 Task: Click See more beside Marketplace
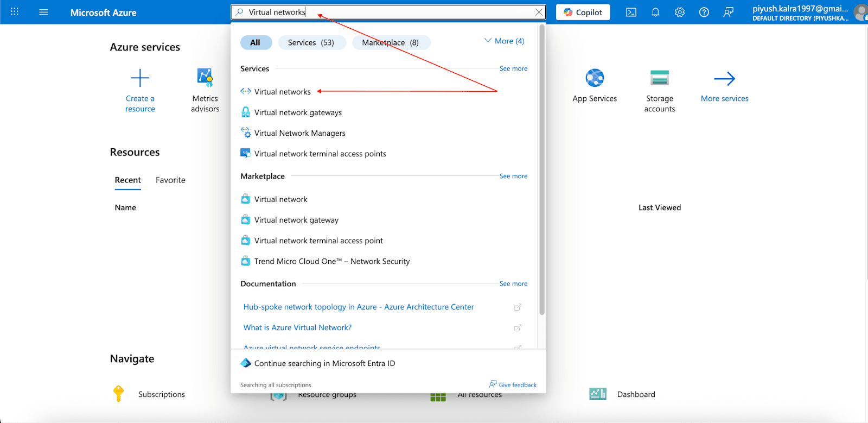tap(513, 176)
